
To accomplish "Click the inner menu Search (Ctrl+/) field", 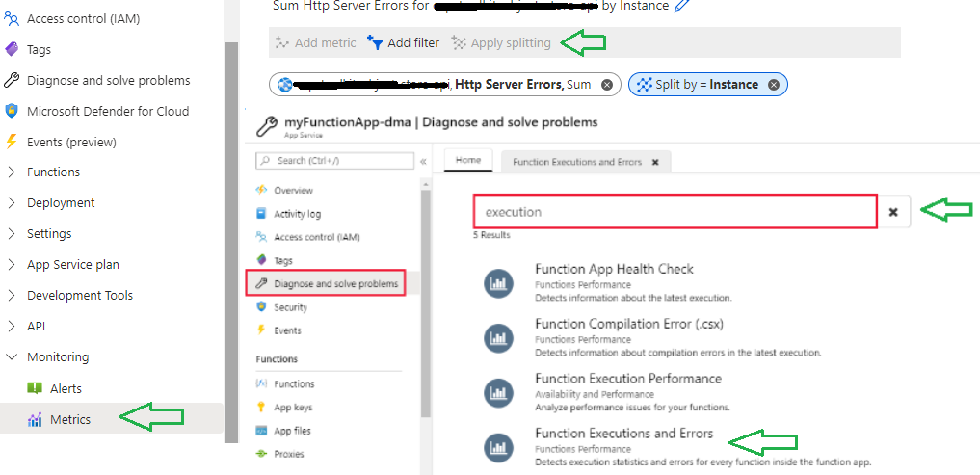I will tap(335, 161).
